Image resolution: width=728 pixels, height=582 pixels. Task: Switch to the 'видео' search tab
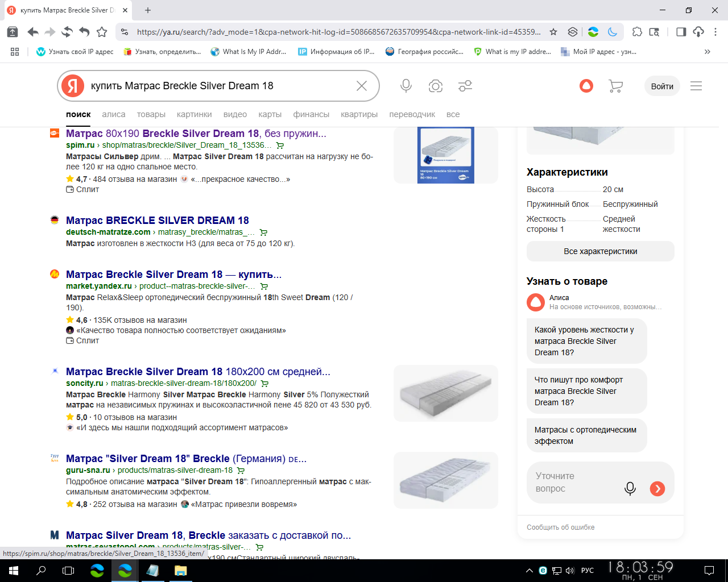point(235,114)
